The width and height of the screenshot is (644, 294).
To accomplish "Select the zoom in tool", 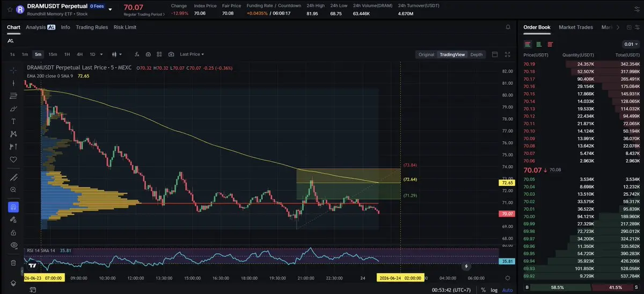I will 13,190.
